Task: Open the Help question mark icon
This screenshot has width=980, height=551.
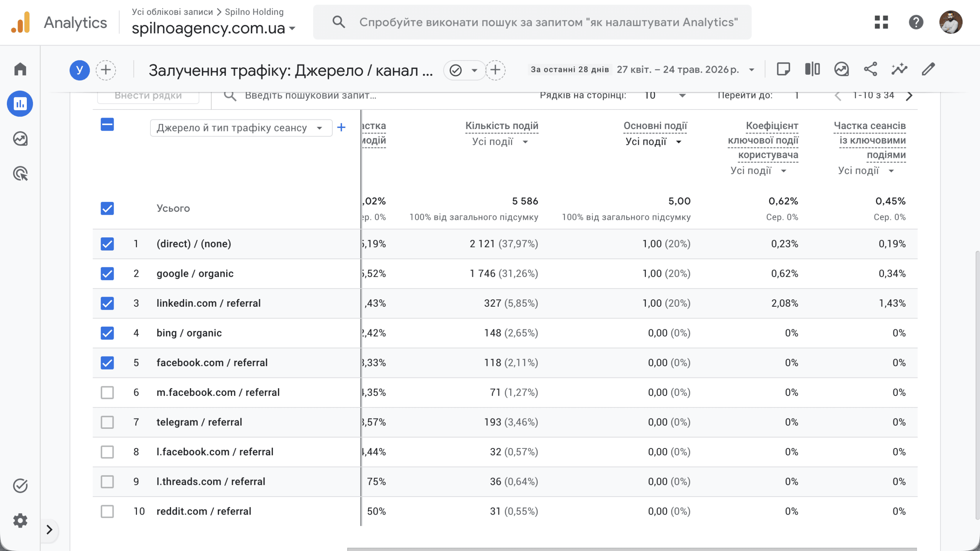Action: pos(916,22)
